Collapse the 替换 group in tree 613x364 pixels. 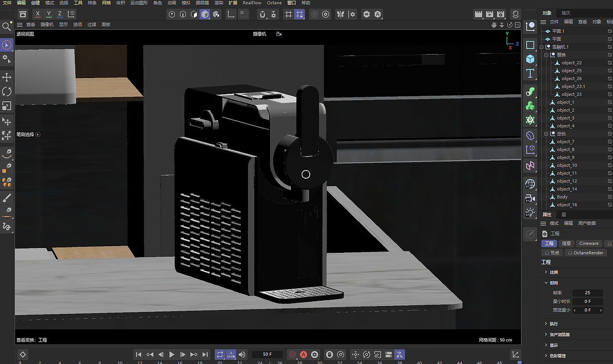click(546, 55)
